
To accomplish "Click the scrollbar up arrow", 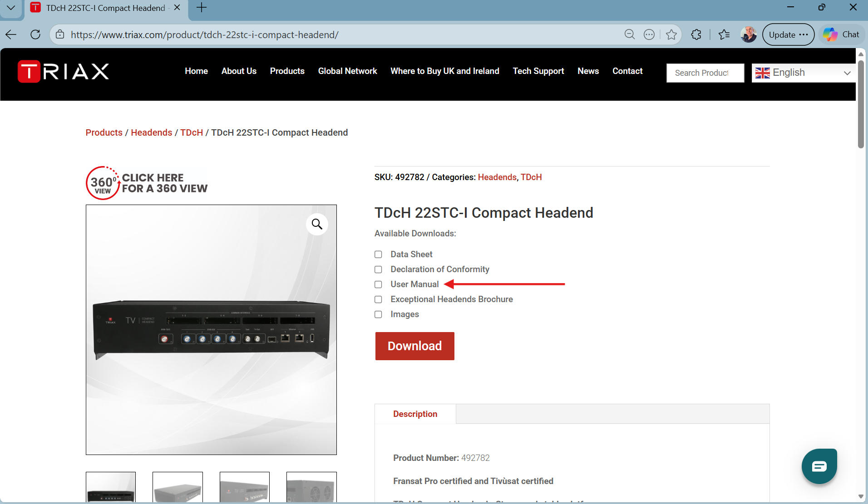I will (x=861, y=54).
